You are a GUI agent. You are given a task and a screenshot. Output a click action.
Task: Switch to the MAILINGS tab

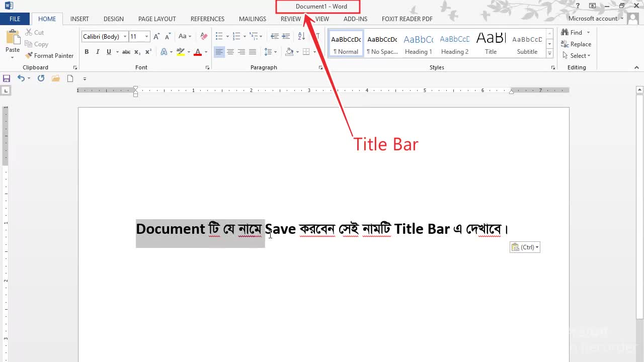click(253, 19)
